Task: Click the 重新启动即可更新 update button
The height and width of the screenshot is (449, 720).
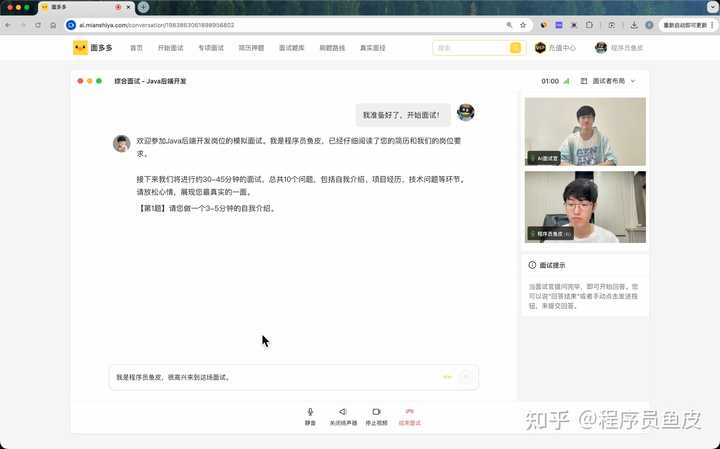Action: (685, 25)
